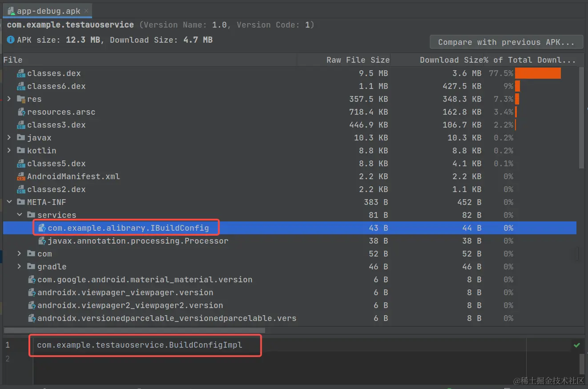Select the classes6.dex dex icon
588x389 pixels.
click(x=21, y=86)
